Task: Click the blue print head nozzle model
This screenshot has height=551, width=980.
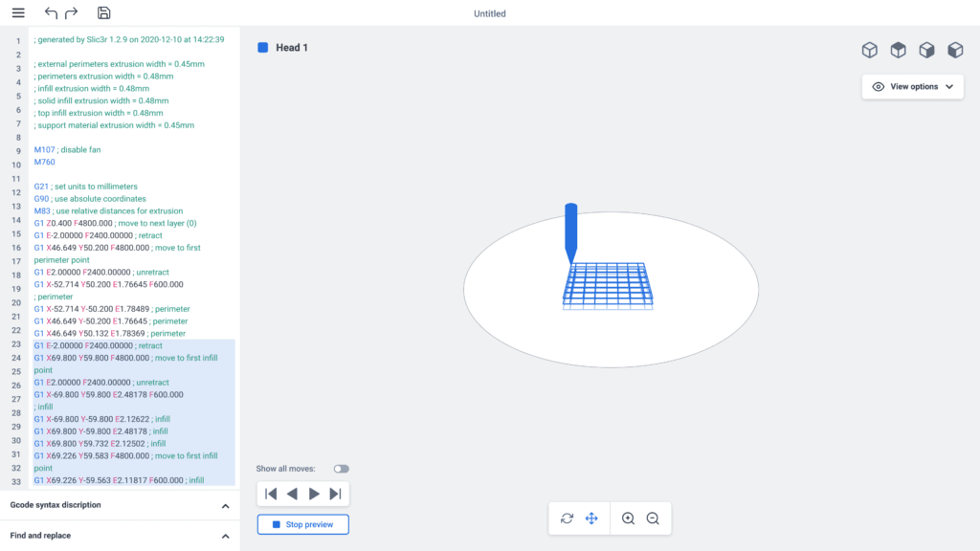Action: (570, 233)
